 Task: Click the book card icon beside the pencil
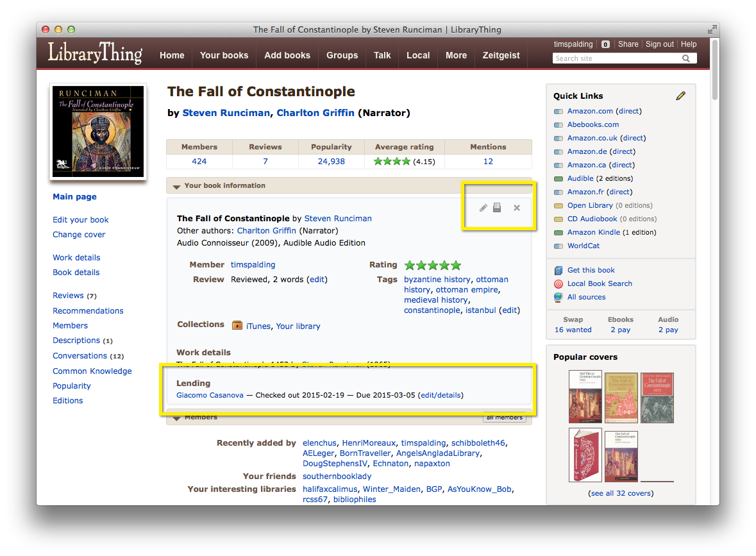496,208
